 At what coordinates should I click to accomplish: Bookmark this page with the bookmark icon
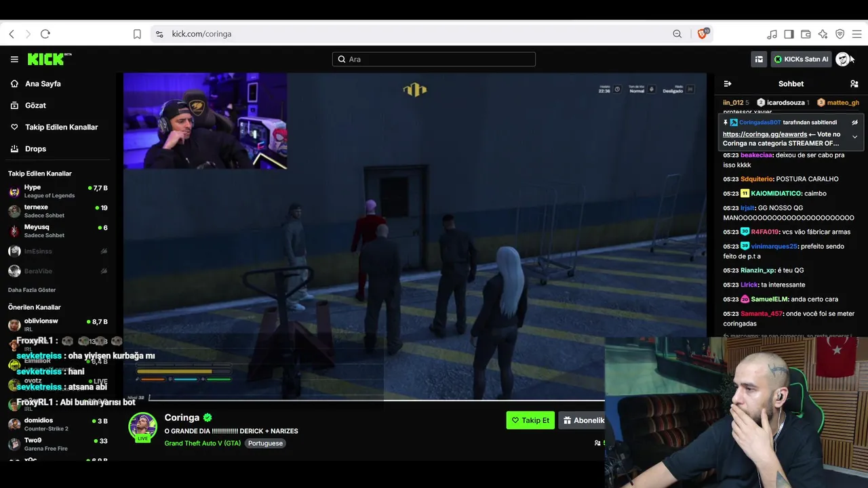(x=137, y=34)
